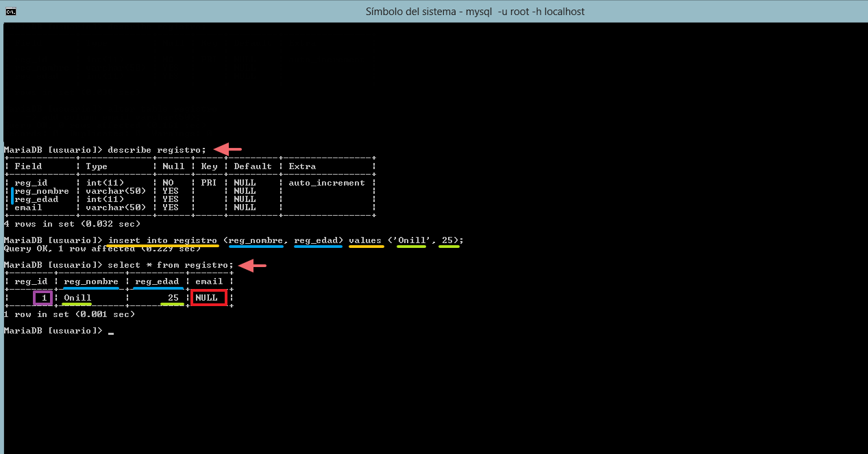Click the 'values' keyword in insert statement
868x454 pixels.
click(x=365, y=240)
